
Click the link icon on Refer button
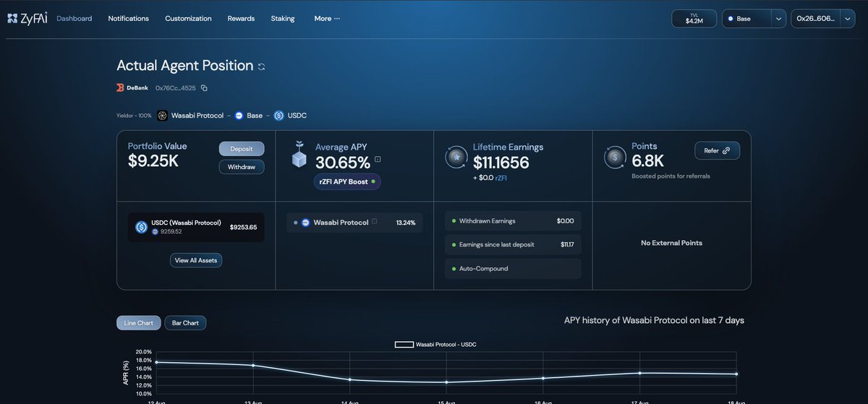(726, 150)
